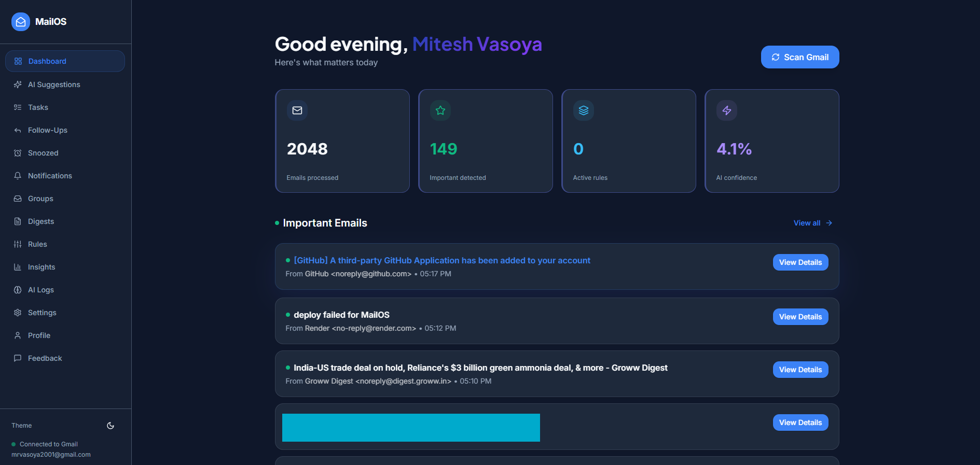This screenshot has height=465, width=980.
Task: Open the Tasks menu item
Action: 38,107
